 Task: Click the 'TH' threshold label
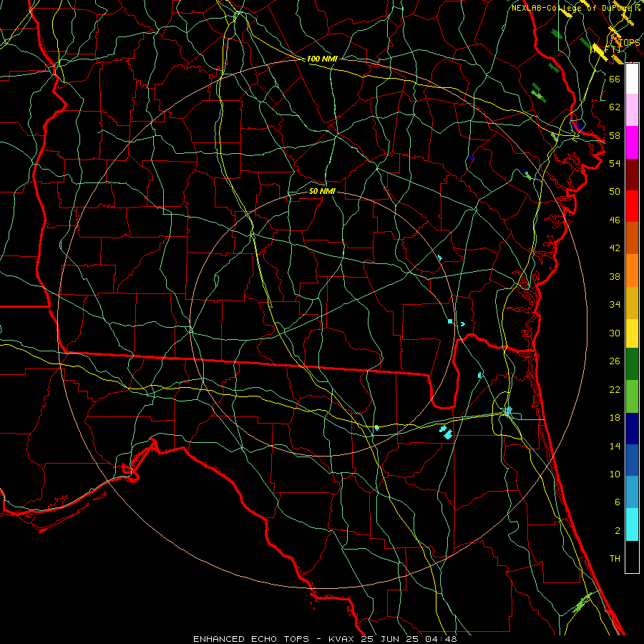click(615, 559)
